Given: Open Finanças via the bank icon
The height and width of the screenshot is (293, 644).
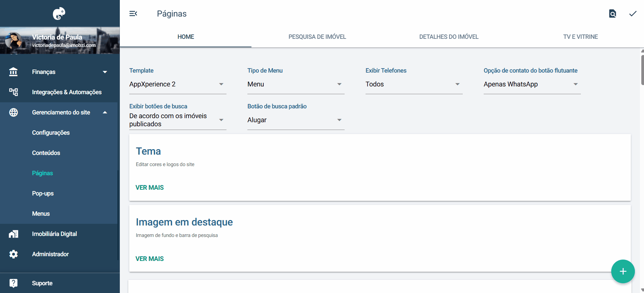Looking at the screenshot, I should pos(14,72).
